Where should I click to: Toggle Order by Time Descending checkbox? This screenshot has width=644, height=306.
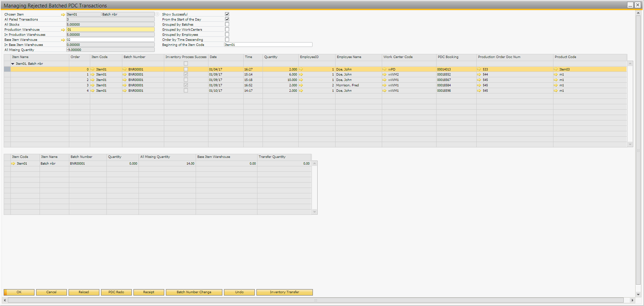[227, 39]
